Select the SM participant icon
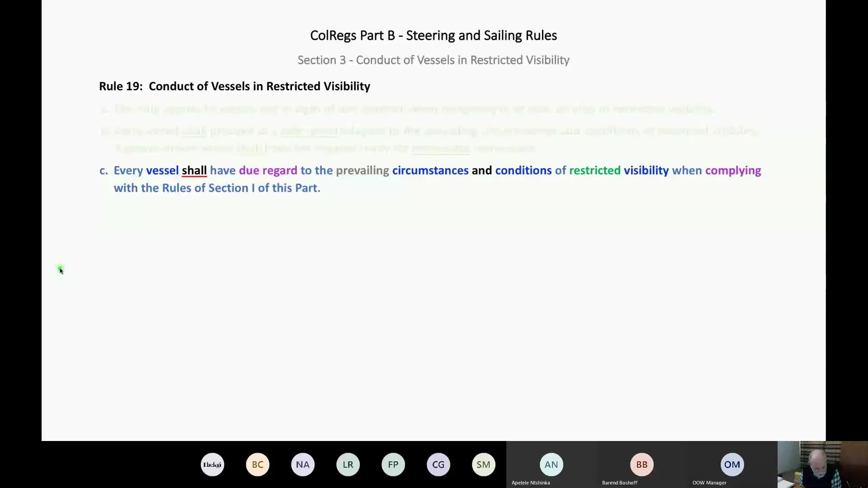 [x=483, y=465]
